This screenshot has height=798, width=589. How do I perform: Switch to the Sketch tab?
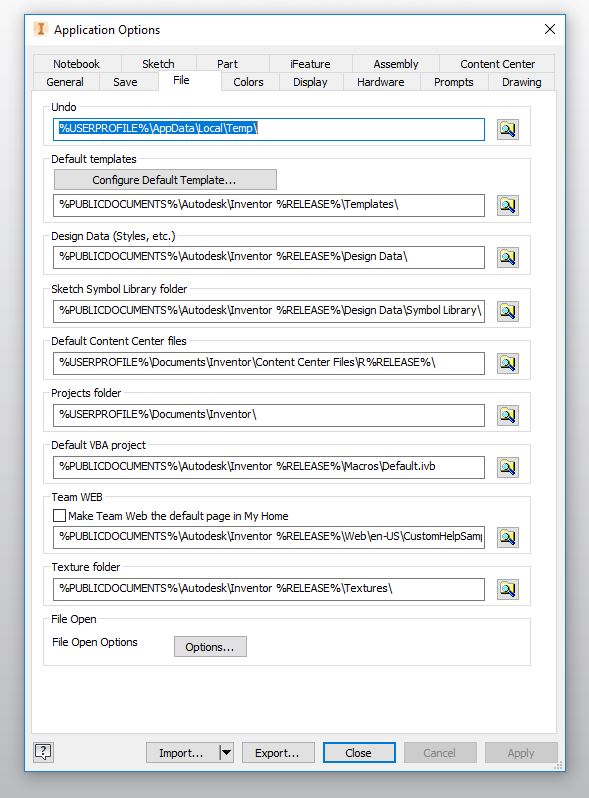[x=158, y=64]
